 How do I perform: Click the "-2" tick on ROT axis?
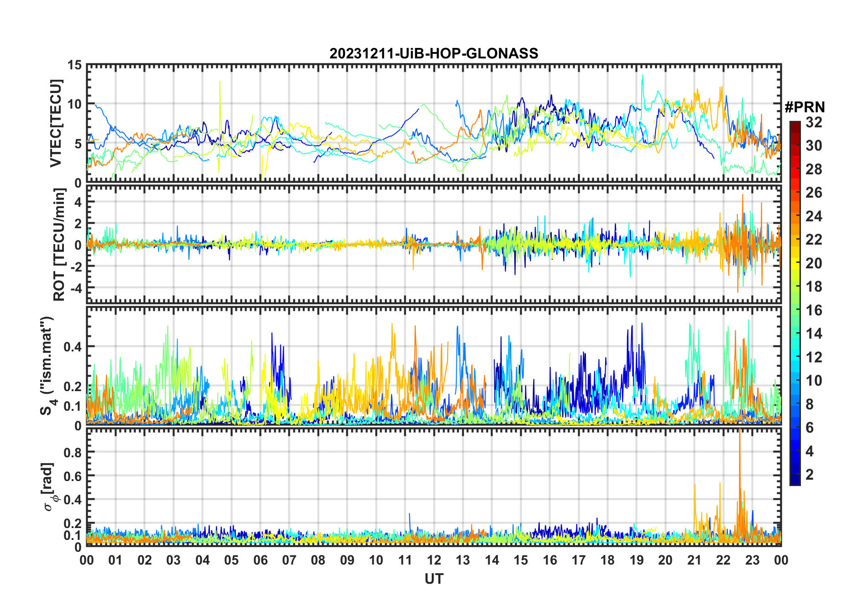(x=76, y=266)
